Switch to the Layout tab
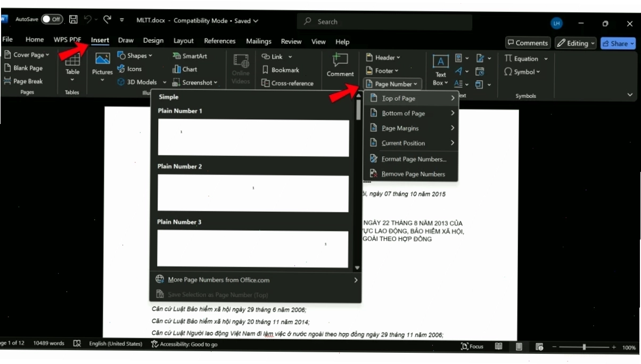Viewport: 641px width, 364px height. point(184,41)
